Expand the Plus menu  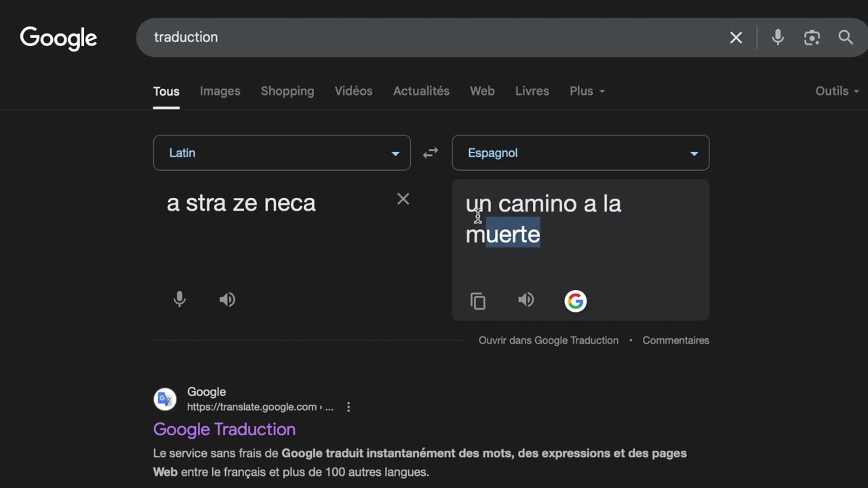point(587,91)
